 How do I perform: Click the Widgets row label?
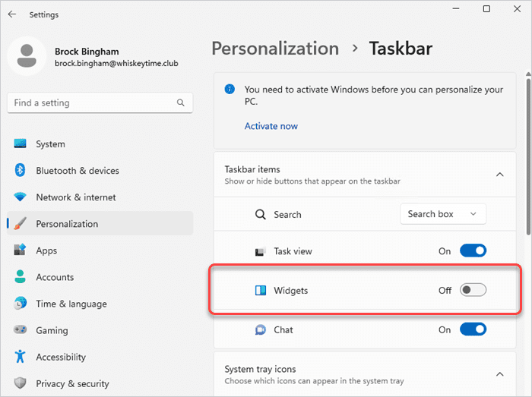click(x=291, y=290)
